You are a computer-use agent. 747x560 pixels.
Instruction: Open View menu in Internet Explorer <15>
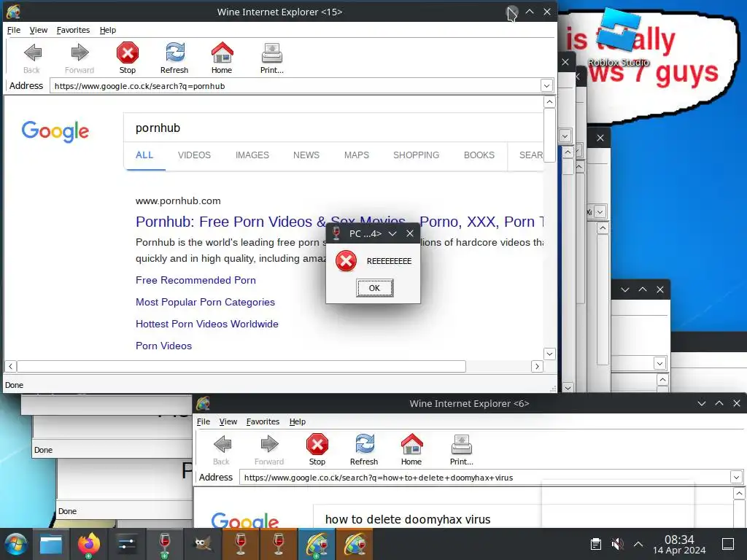pyautogui.click(x=39, y=30)
